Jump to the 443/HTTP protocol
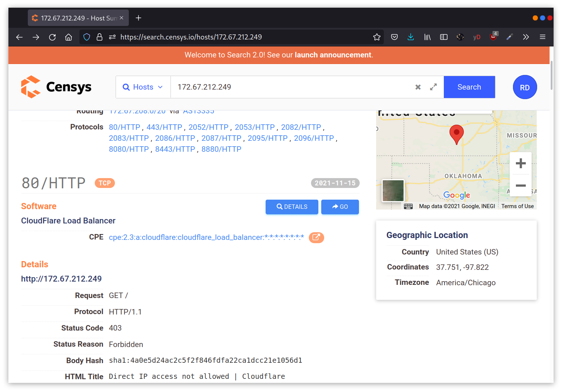Image resolution: width=562 pixels, height=392 pixels. coord(164,127)
